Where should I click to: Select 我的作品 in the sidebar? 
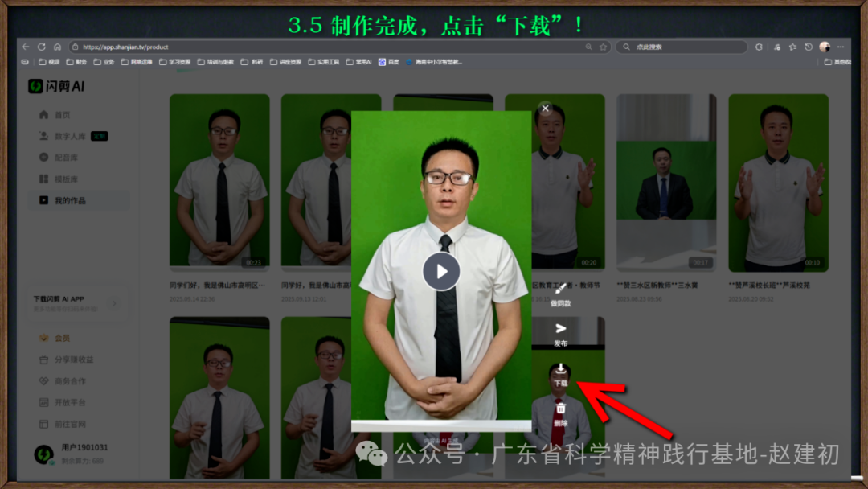tap(69, 200)
